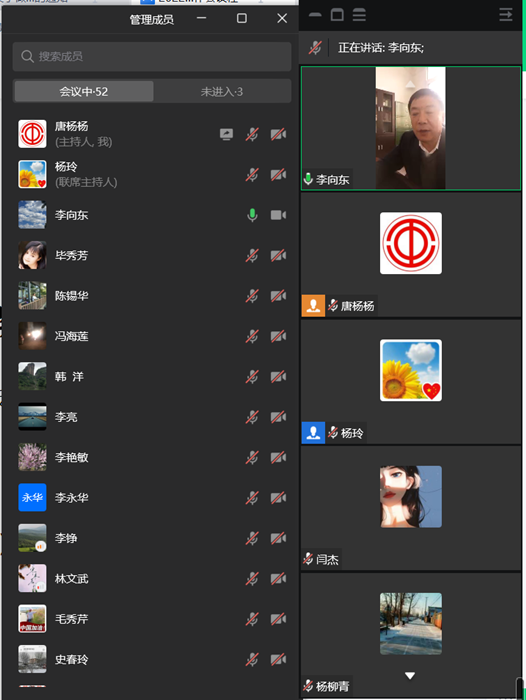Click camera icon for 冯海莲
The width and height of the screenshot is (526, 700).
point(278,336)
